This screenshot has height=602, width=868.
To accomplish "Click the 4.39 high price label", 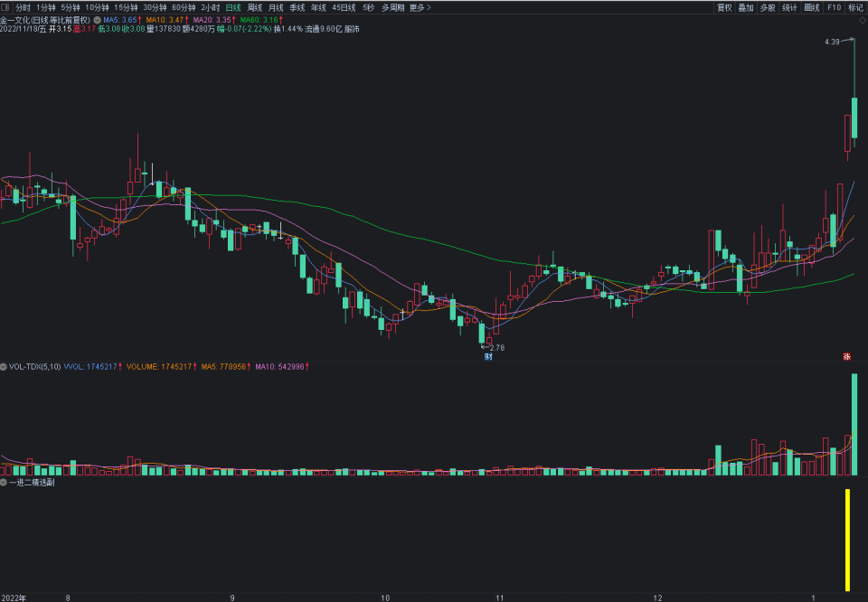I will click(x=832, y=42).
